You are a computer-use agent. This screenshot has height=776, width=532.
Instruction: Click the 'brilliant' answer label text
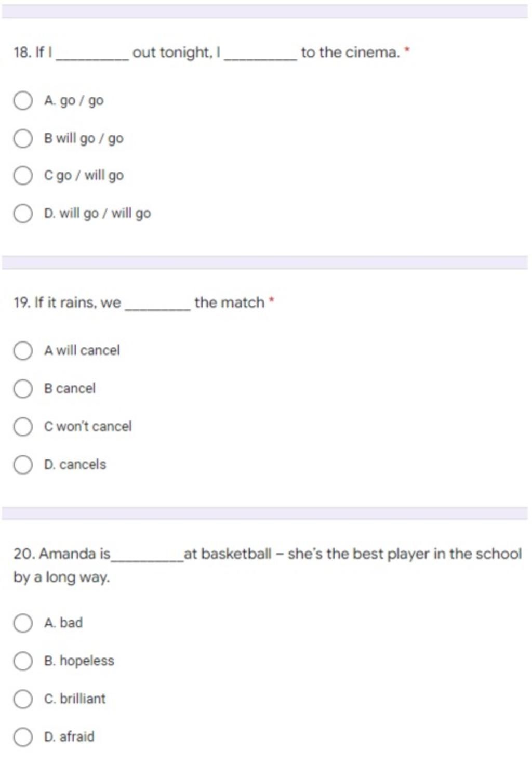point(83,699)
